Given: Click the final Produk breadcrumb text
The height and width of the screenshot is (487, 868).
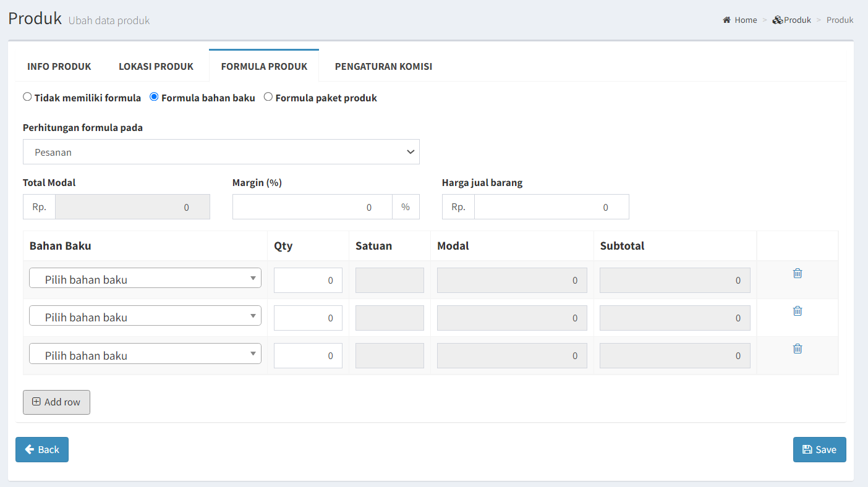Looking at the screenshot, I should 840,20.
